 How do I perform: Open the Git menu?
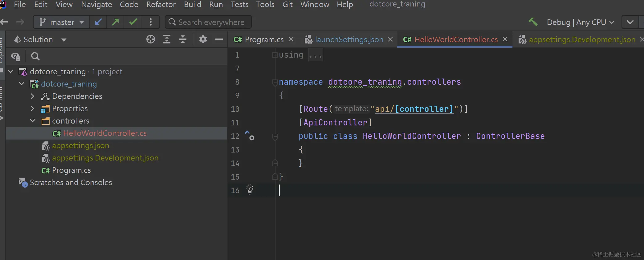point(287,5)
